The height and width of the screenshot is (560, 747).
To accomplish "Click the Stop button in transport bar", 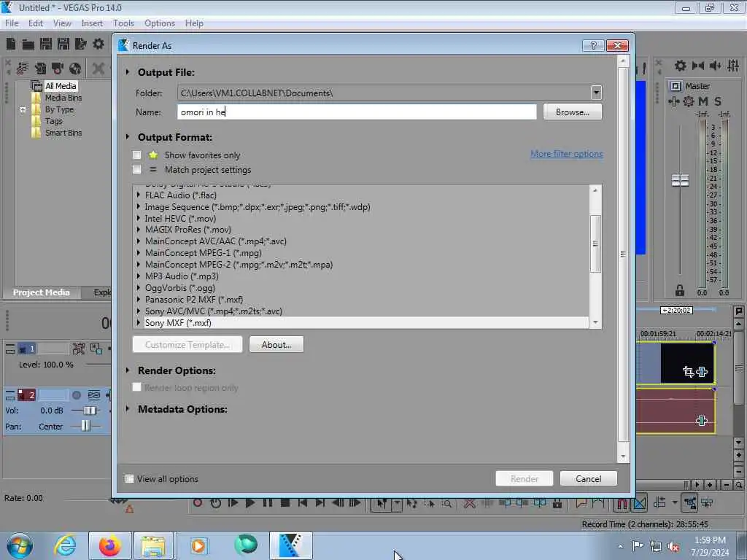I will (x=285, y=503).
